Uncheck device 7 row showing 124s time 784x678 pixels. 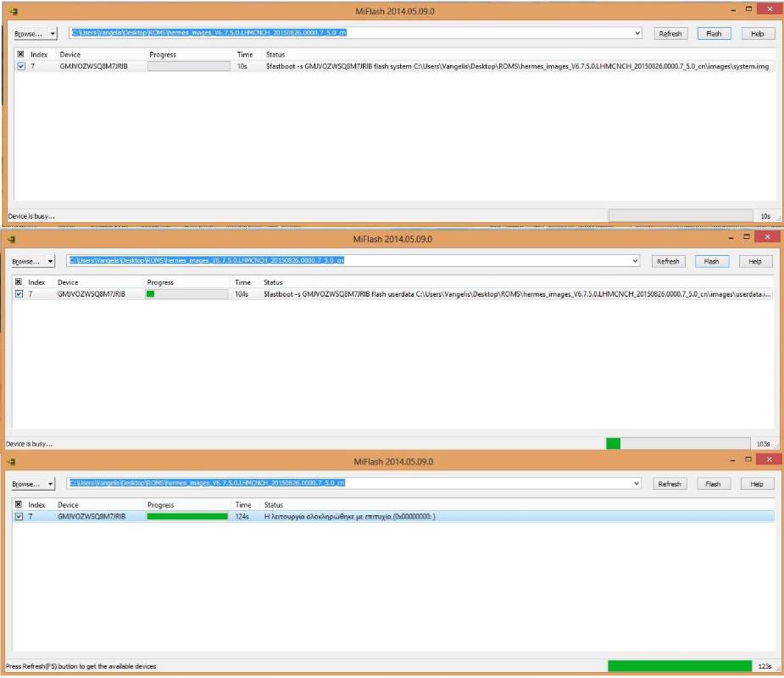(19, 516)
